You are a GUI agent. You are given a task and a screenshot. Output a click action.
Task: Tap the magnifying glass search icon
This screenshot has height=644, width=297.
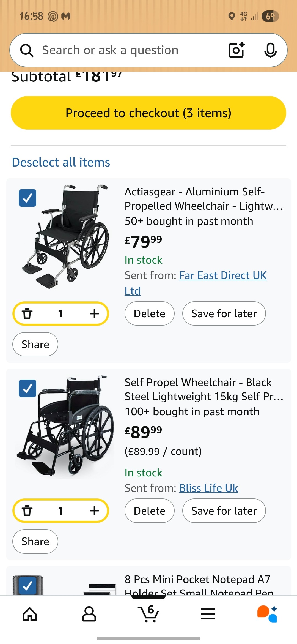click(27, 50)
